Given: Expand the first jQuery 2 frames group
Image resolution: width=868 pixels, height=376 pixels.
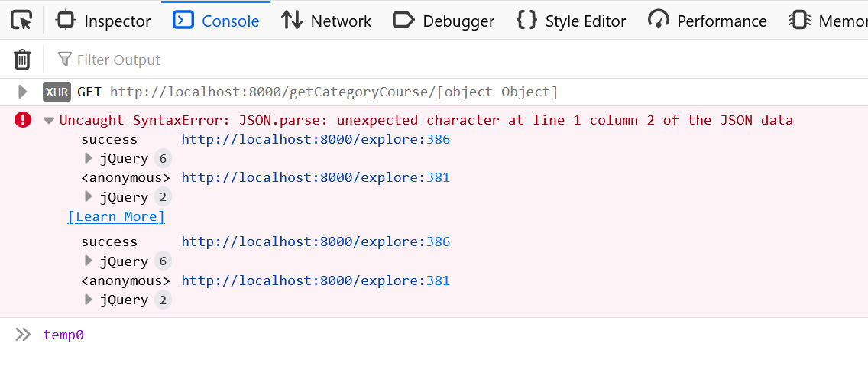Looking at the screenshot, I should click(89, 197).
